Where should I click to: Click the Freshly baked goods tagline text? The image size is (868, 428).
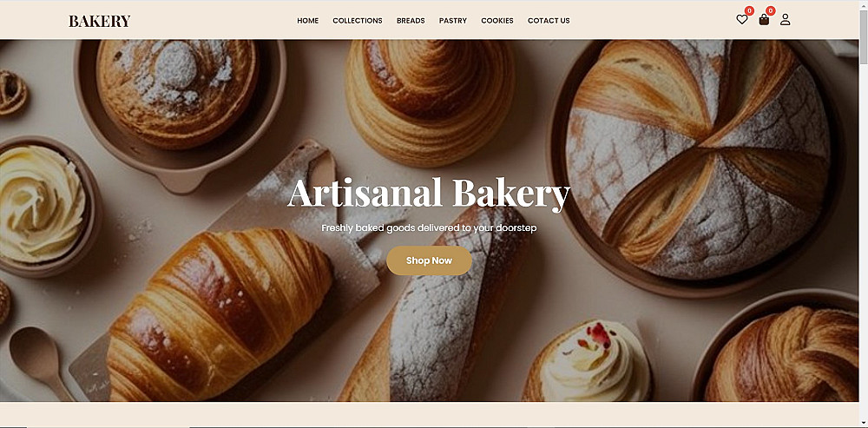pyautogui.click(x=429, y=227)
